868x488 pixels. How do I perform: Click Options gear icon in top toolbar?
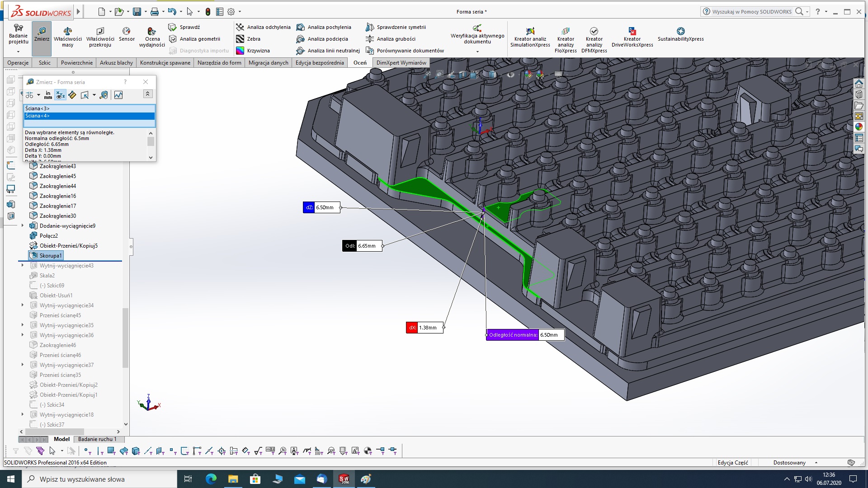click(231, 12)
